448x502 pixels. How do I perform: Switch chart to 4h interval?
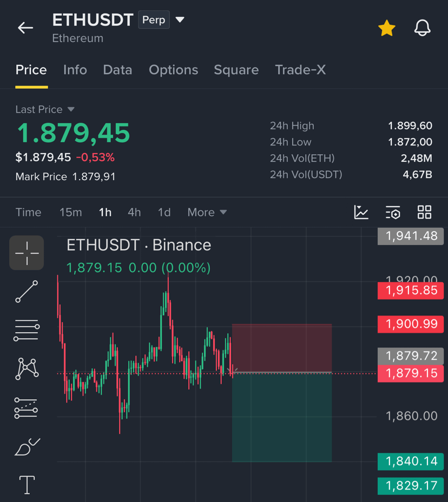[x=134, y=212]
